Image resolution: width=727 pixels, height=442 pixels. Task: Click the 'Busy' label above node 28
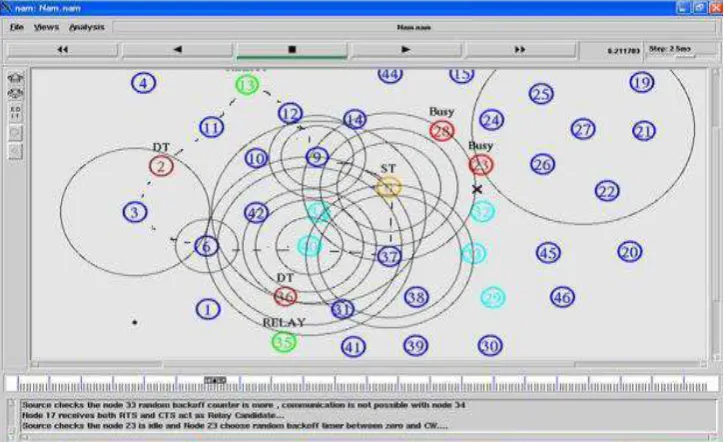coord(441,112)
